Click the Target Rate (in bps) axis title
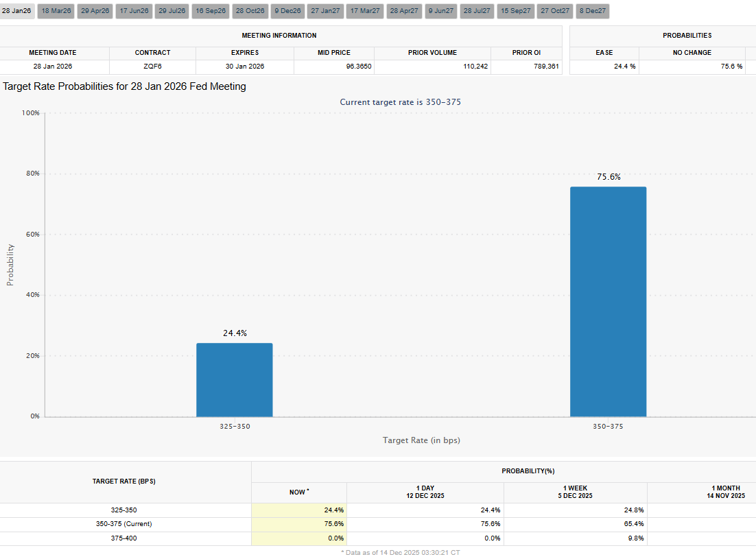The height and width of the screenshot is (559, 756). coord(421,440)
